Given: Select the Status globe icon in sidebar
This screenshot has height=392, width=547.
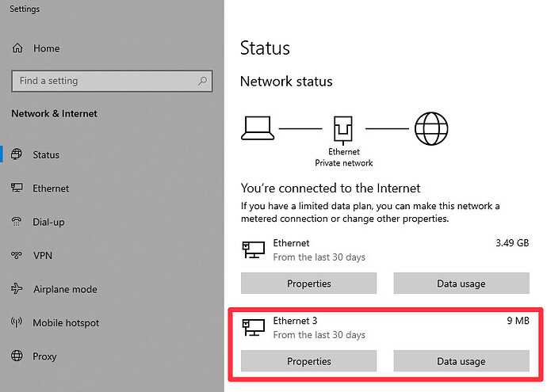Looking at the screenshot, I should pos(17,154).
